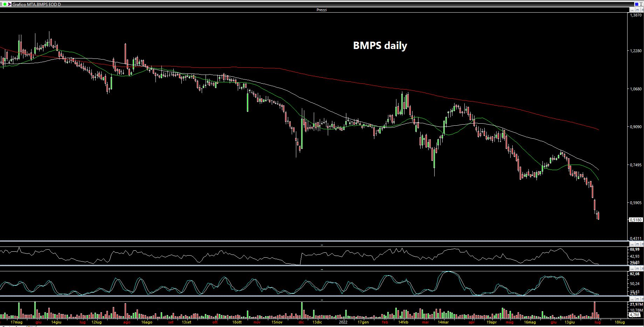Screen dimensions: 644x327
Task: Close the volume panel
Action: 642,299
